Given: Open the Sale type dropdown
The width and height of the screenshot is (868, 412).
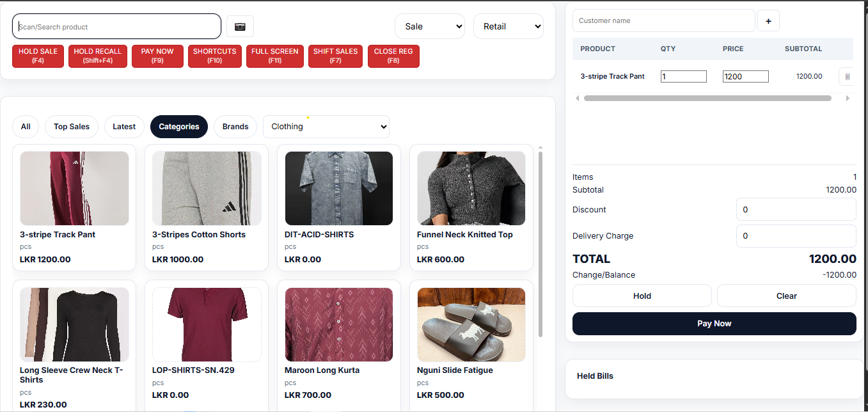Looking at the screenshot, I should [x=430, y=26].
